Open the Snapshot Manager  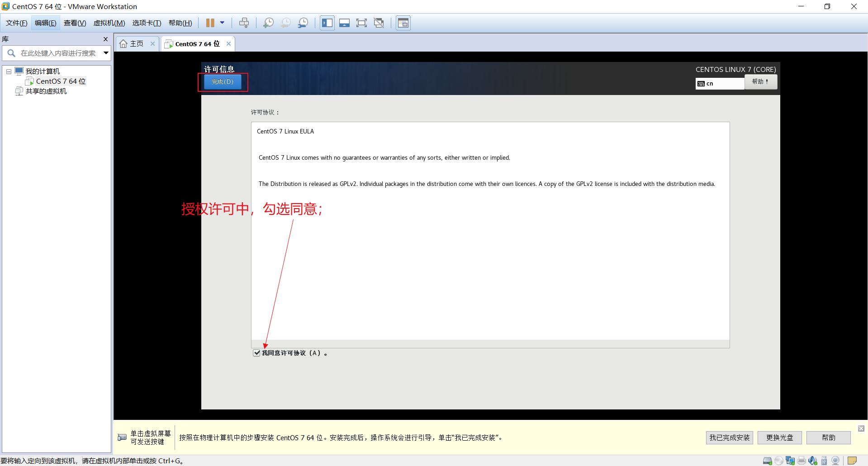304,23
